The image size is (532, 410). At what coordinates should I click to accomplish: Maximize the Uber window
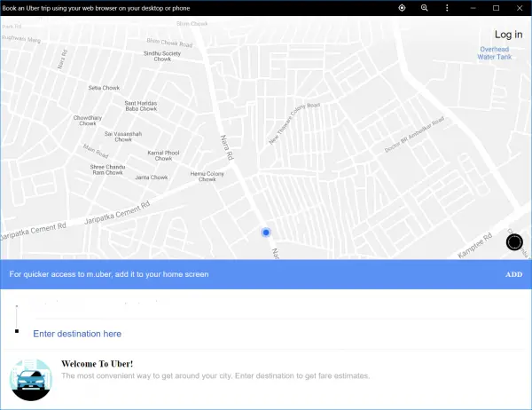click(496, 8)
